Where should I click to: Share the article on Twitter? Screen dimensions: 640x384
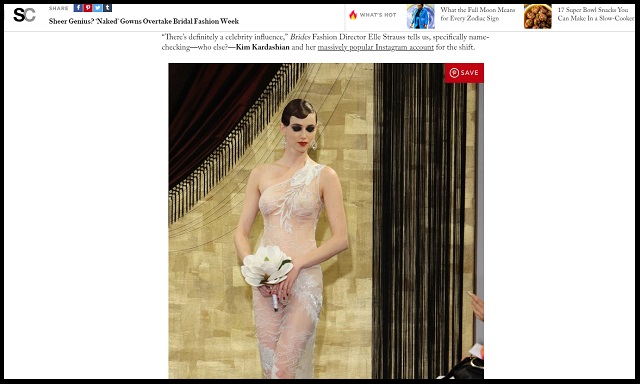tap(98, 8)
